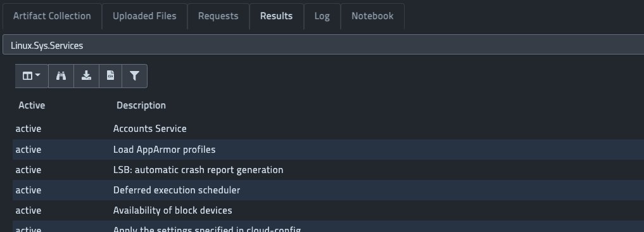
Task: Click the binoculars inspect icon
Action: coord(61,76)
